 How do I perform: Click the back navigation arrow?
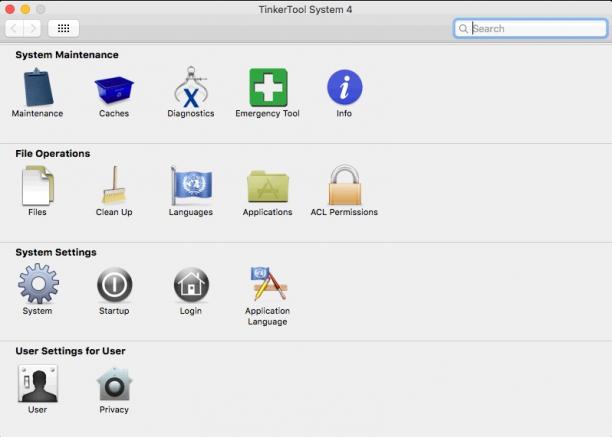pos(14,28)
